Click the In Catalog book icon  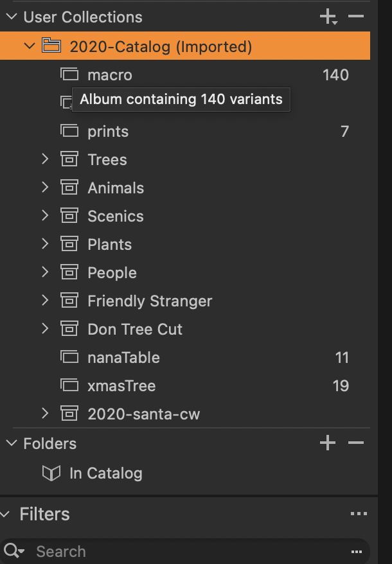pyautogui.click(x=51, y=473)
